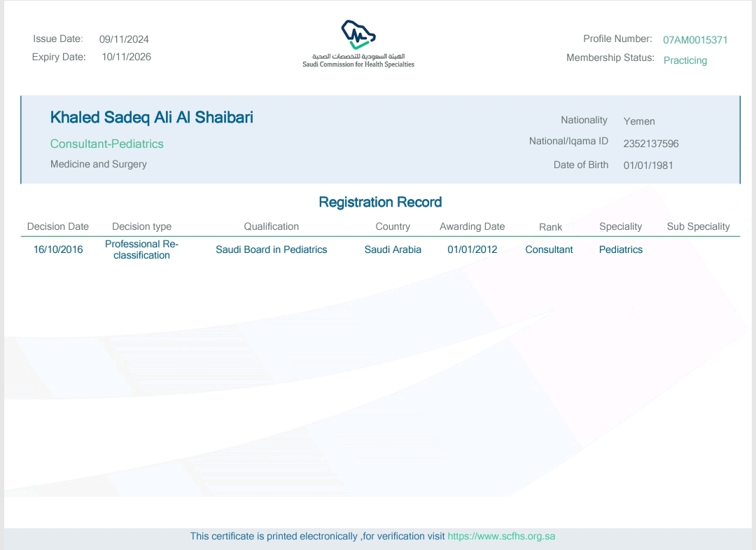Click the Medicine and Surgery text
The image size is (756, 550).
click(99, 164)
